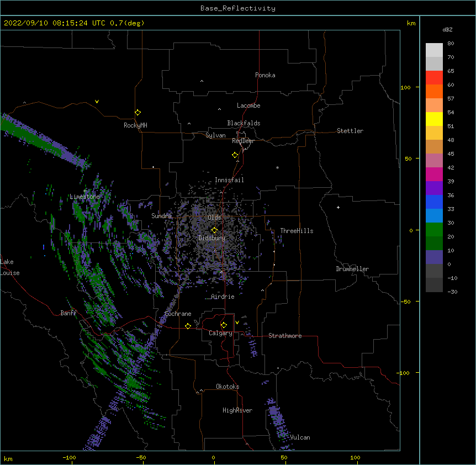Select the red 60-65 dBZ legend swatch

(434, 78)
